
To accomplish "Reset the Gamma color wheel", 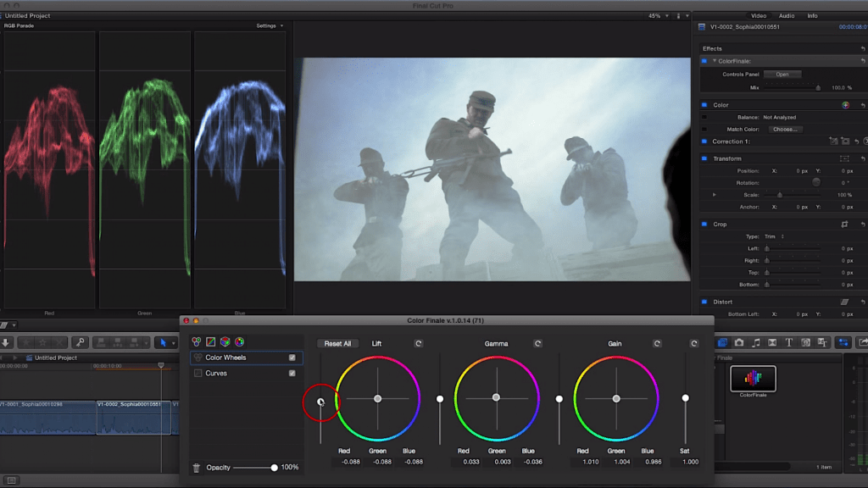I will (537, 344).
